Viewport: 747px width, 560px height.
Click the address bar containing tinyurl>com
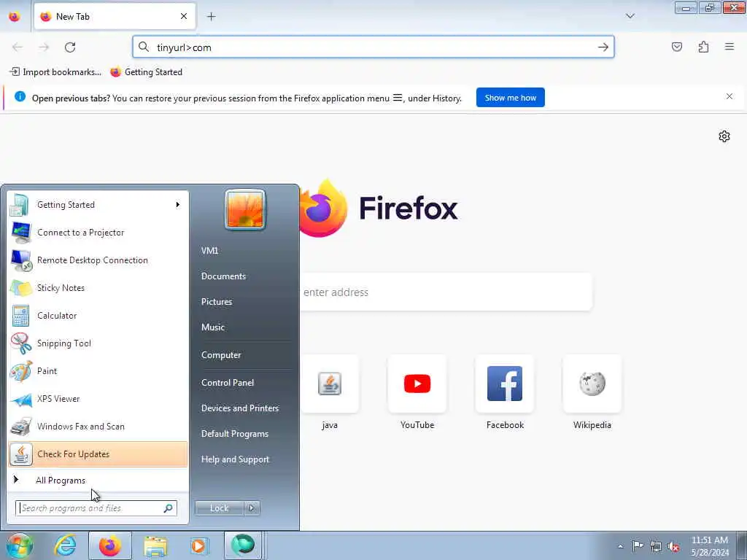pos(373,47)
